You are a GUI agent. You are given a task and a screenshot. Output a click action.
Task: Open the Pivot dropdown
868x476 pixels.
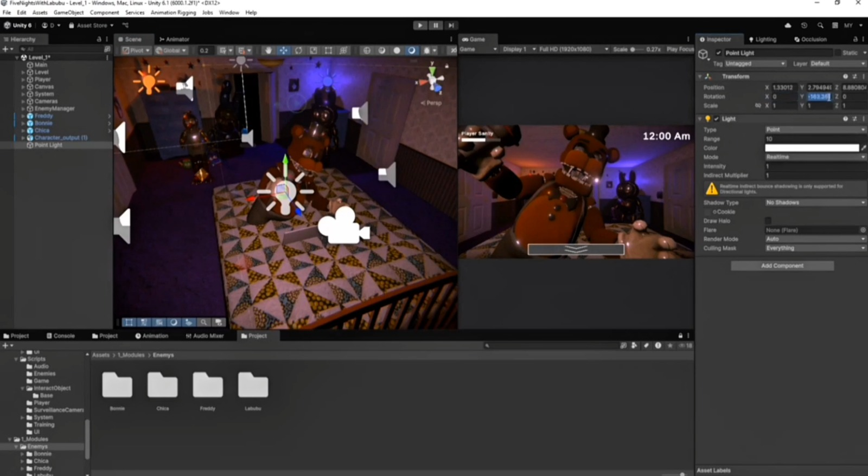click(136, 50)
